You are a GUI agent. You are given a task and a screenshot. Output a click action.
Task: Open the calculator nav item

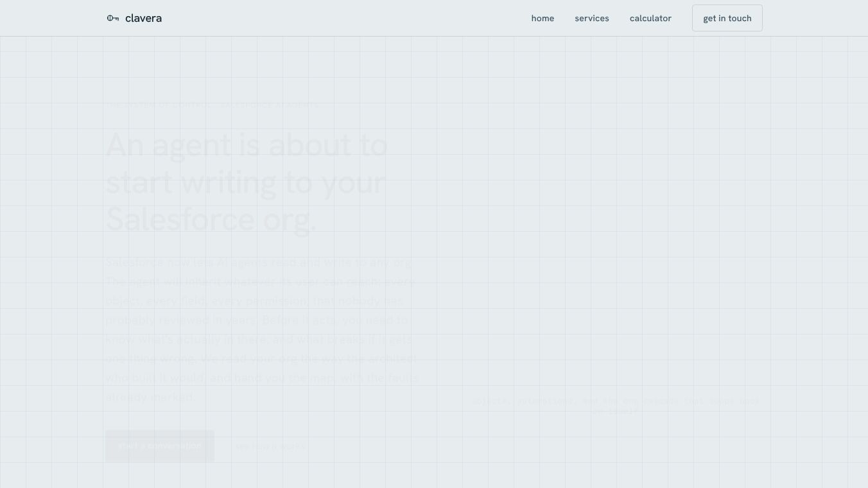(x=650, y=18)
